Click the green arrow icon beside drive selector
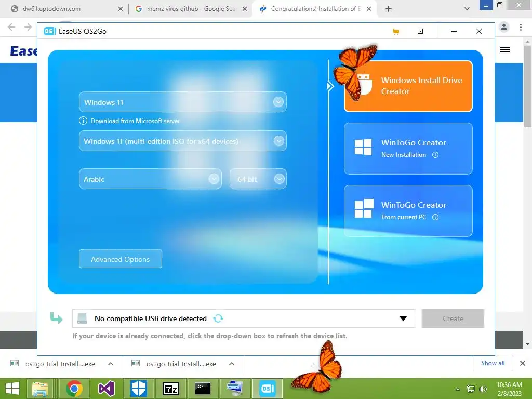Screen dimensions: 532x399 (56, 318)
